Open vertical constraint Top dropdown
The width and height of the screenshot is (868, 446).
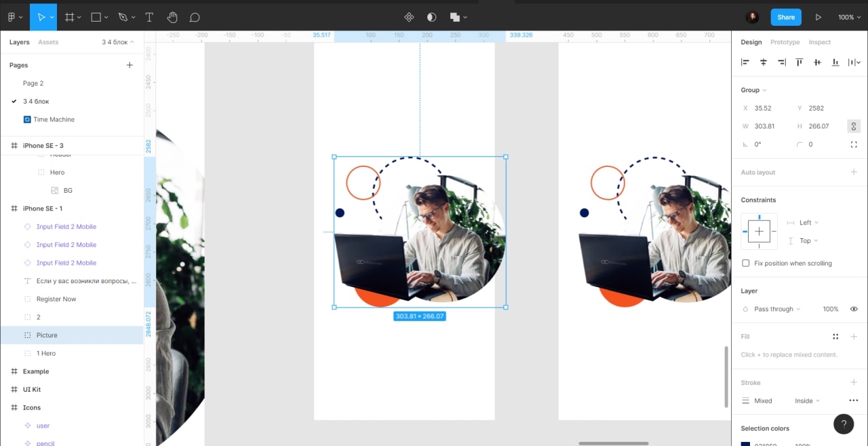[808, 240]
